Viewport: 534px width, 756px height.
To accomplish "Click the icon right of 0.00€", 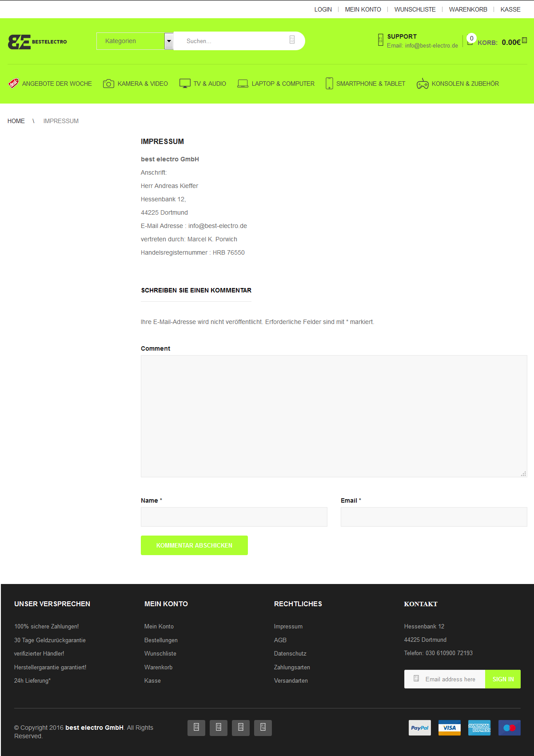I will pos(525,40).
